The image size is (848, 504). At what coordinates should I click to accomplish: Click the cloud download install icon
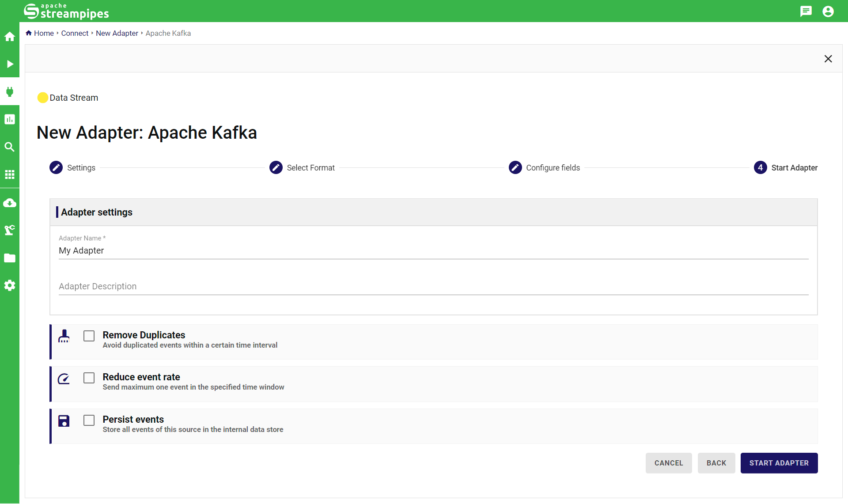[x=10, y=203]
